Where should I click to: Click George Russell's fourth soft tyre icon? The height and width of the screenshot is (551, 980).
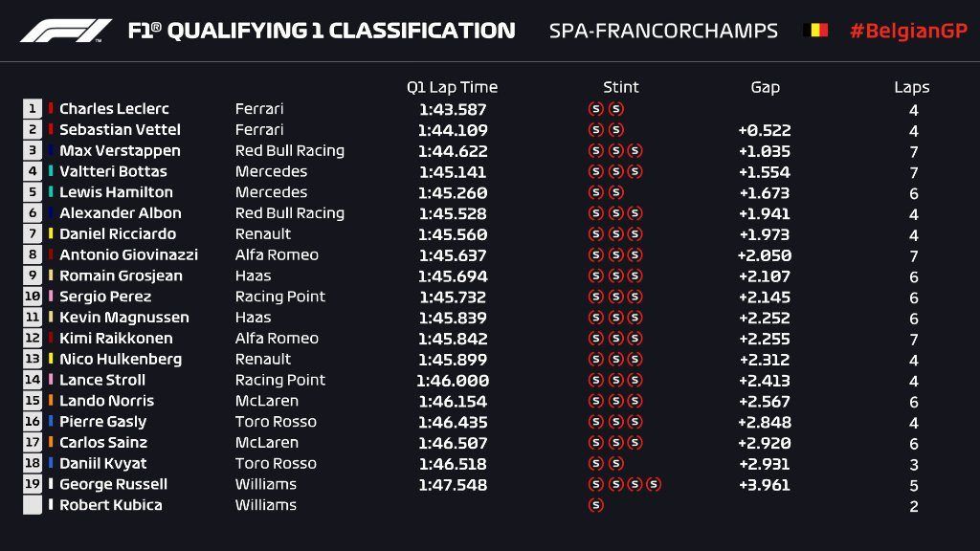pos(654,484)
